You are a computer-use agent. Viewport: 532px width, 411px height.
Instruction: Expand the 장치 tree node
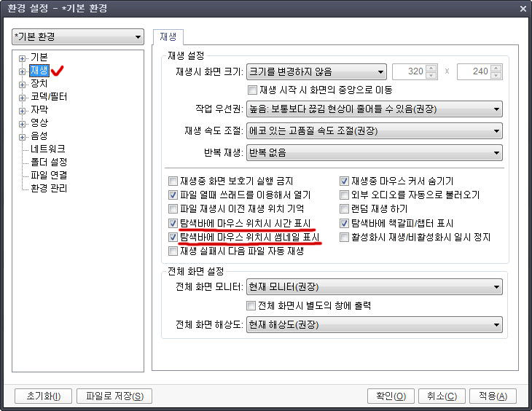tap(22, 85)
